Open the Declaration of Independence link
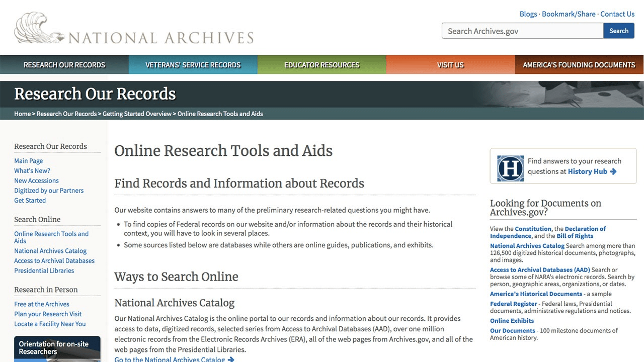Viewport: 644px width, 362px height. coord(548,232)
